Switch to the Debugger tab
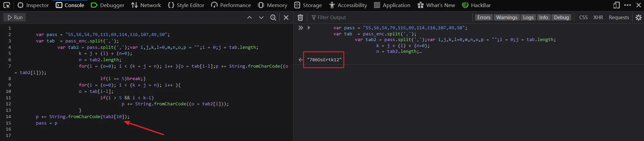 (108, 5)
